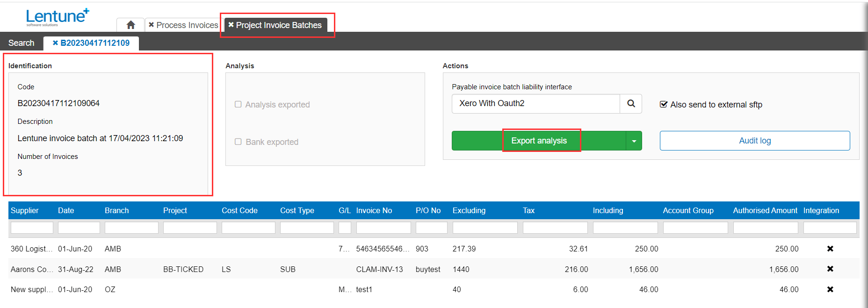Open the Audit log

point(755,141)
